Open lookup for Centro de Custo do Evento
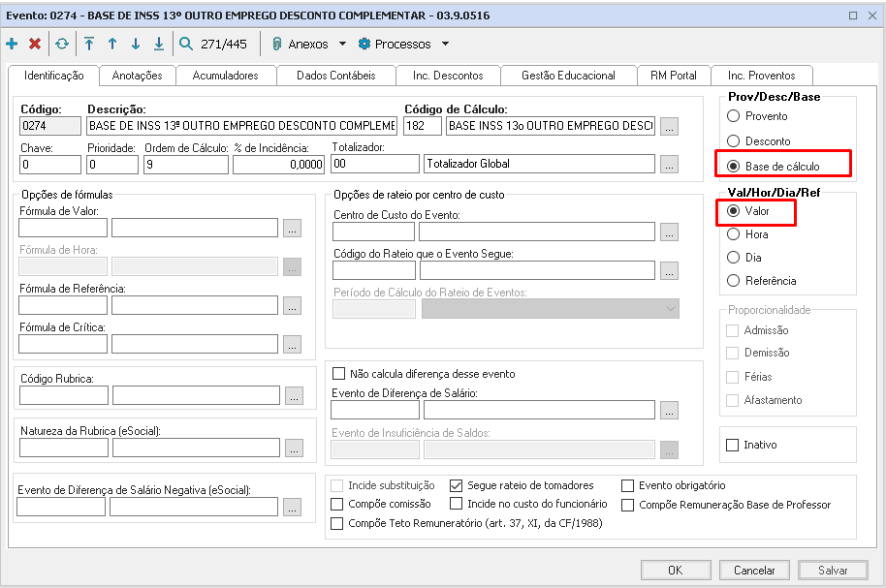Image resolution: width=886 pixels, height=588 pixels. click(x=670, y=232)
